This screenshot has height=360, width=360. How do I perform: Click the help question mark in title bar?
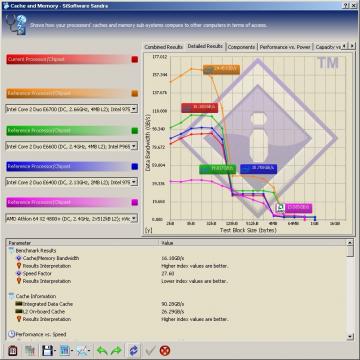tap(347, 6)
